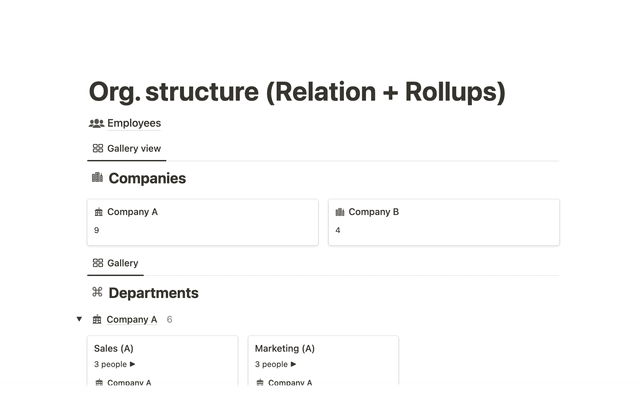
Task: Click the Departments command-symbol icon
Action: click(x=97, y=293)
